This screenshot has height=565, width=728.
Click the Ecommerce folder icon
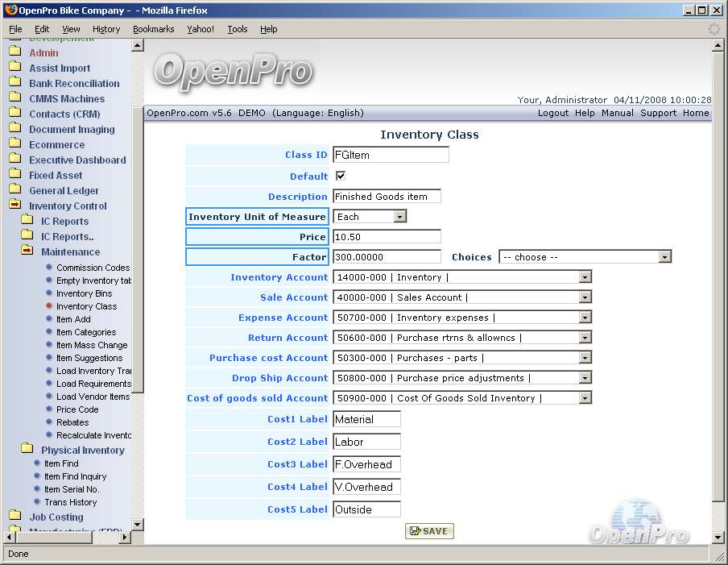[x=14, y=144]
